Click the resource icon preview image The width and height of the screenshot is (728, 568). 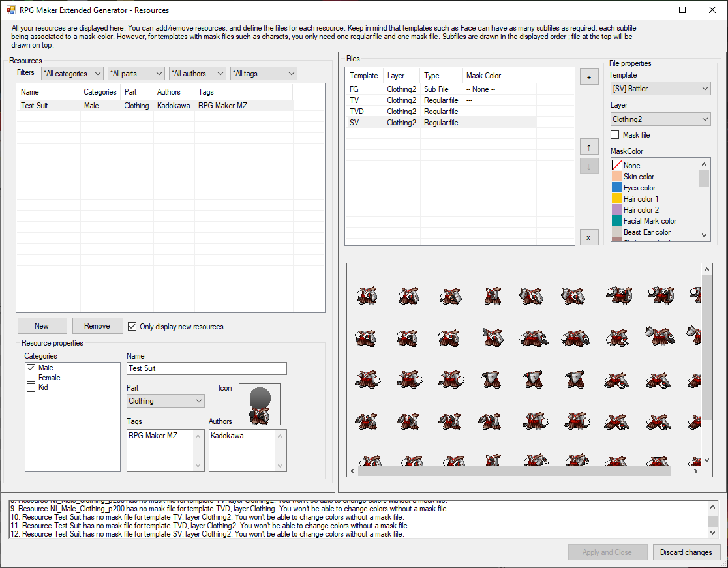(259, 404)
